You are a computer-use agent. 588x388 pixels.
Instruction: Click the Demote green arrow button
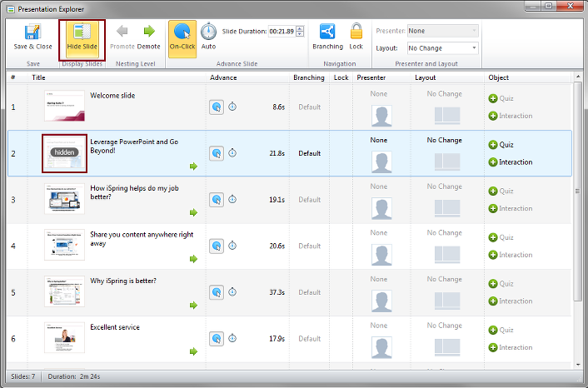tap(149, 37)
